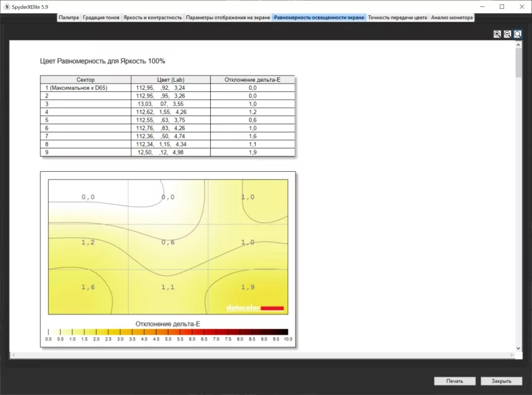Click the vertical scrollbar thumb
Image resolution: width=532 pixels, height=395 pixels.
[518, 63]
